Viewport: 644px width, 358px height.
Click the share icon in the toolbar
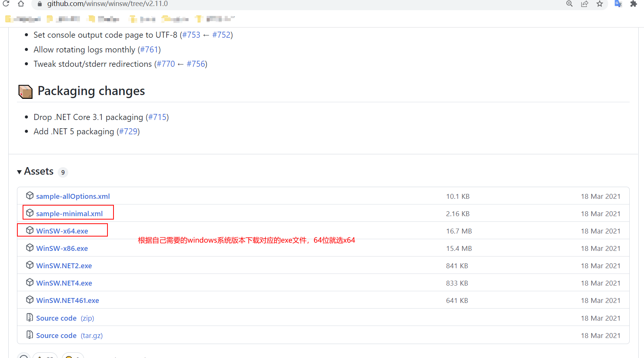coord(585,4)
